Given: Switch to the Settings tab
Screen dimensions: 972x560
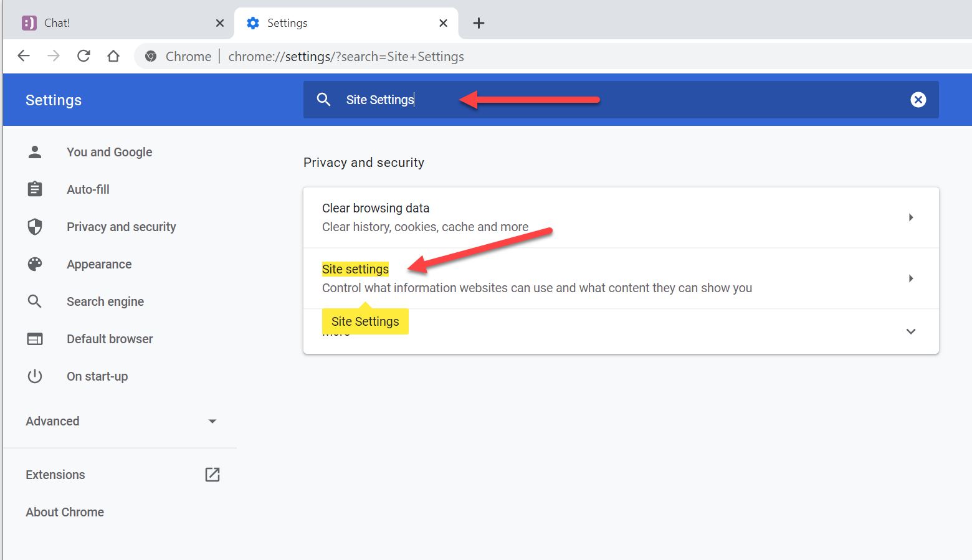Looking at the screenshot, I should (346, 23).
